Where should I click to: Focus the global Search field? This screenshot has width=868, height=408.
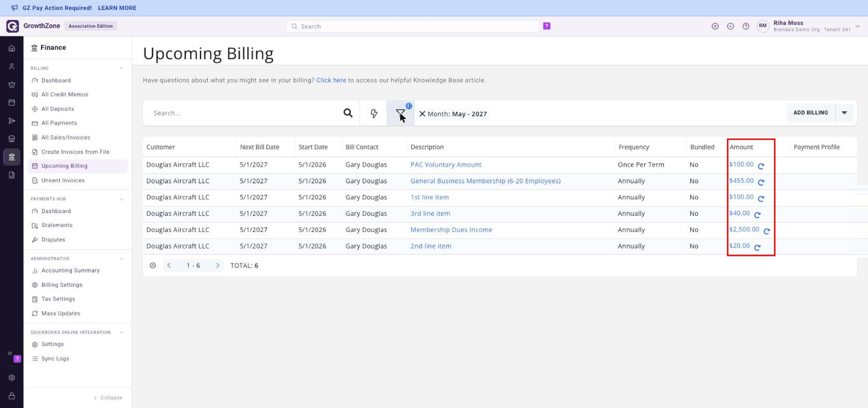pos(412,26)
